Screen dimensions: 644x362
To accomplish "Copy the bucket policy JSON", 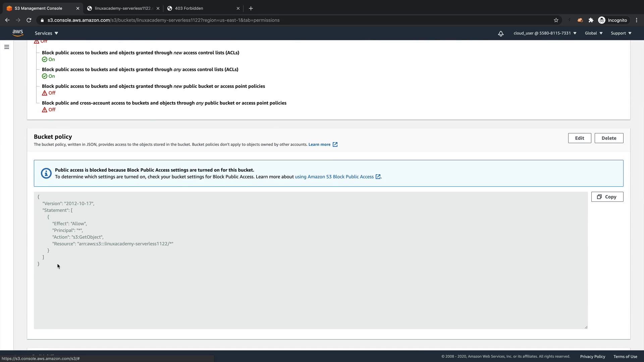I will (x=607, y=197).
